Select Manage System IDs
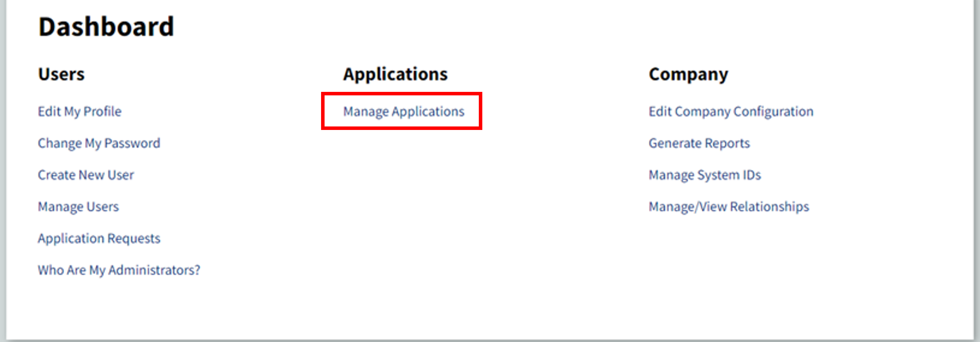980x342 pixels. pyautogui.click(x=704, y=176)
